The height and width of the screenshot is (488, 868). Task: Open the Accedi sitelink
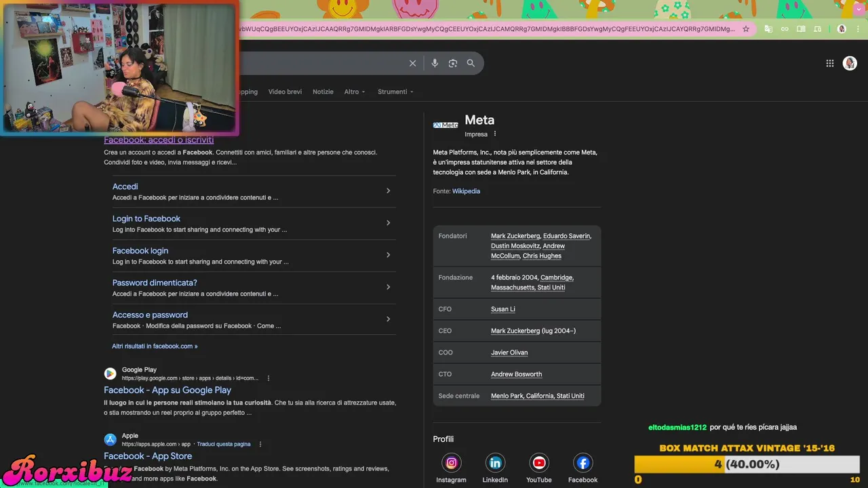point(125,186)
